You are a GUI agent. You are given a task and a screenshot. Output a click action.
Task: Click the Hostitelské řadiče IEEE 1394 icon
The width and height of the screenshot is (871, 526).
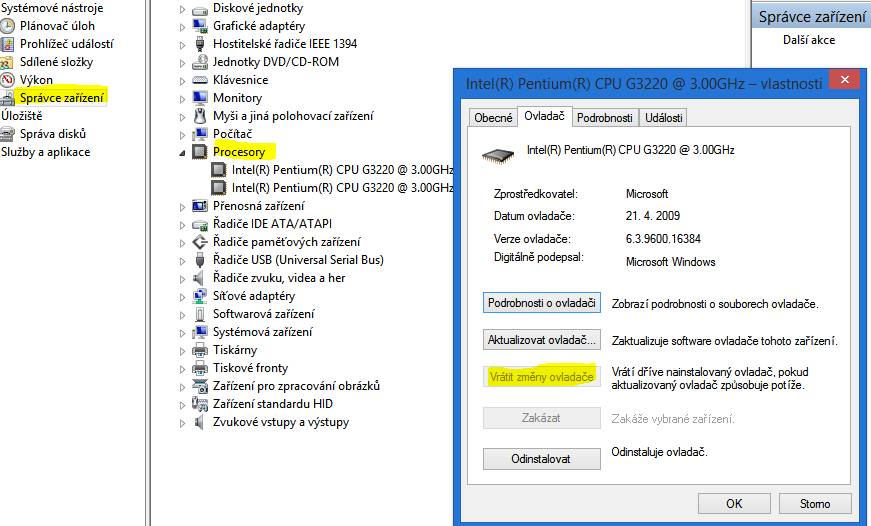pos(200,44)
